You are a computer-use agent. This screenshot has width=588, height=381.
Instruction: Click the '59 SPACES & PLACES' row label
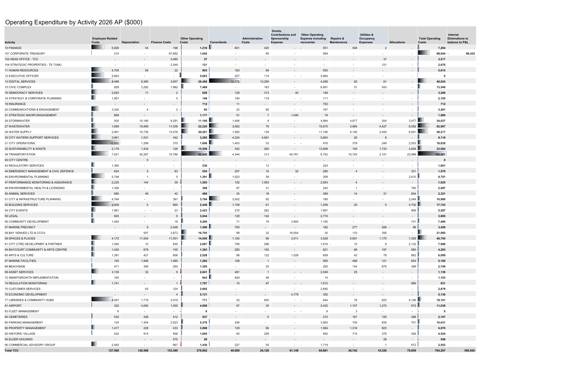point(20,238)
